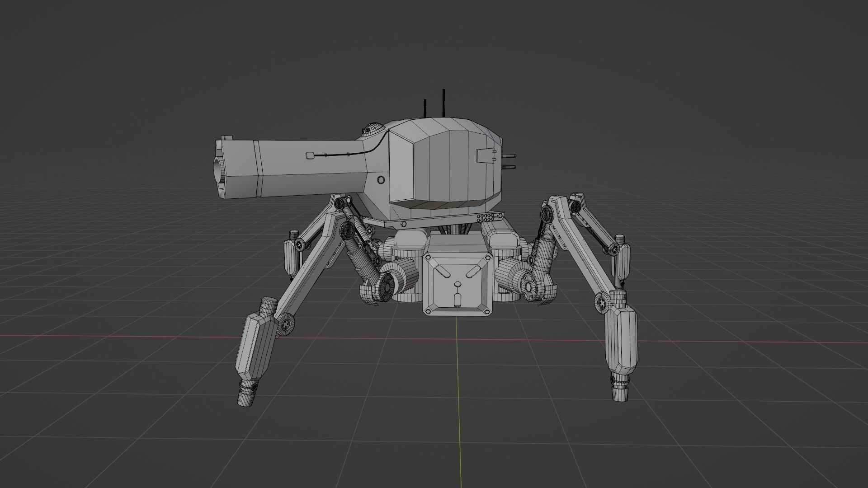Select the twin rods at turret rear

pyautogui.click(x=509, y=162)
